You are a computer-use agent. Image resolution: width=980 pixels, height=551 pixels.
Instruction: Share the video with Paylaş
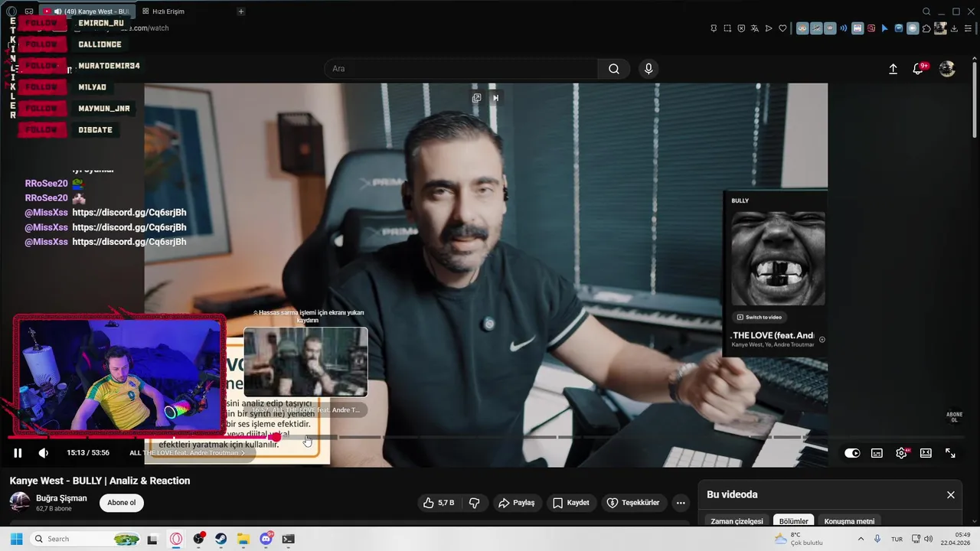[x=516, y=503]
